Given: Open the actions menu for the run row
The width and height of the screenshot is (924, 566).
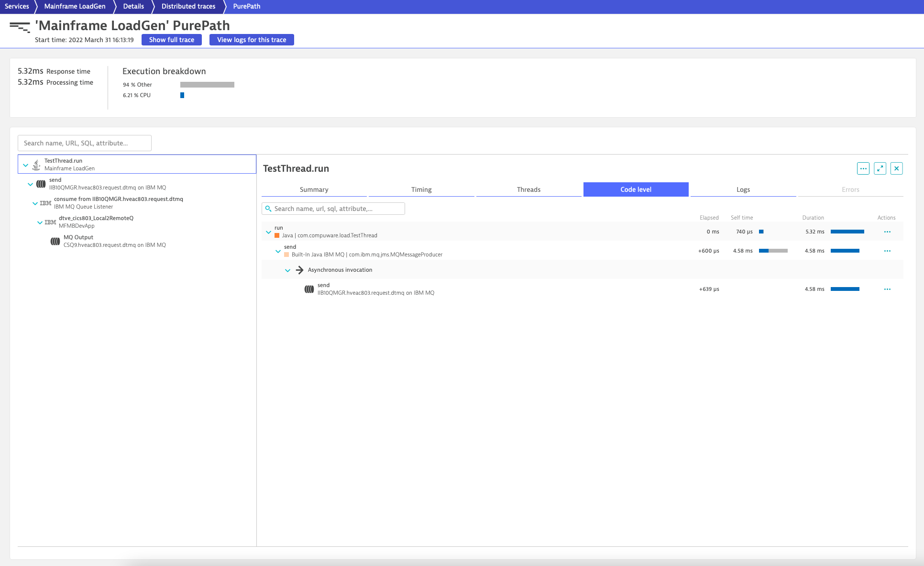Looking at the screenshot, I should tap(887, 232).
